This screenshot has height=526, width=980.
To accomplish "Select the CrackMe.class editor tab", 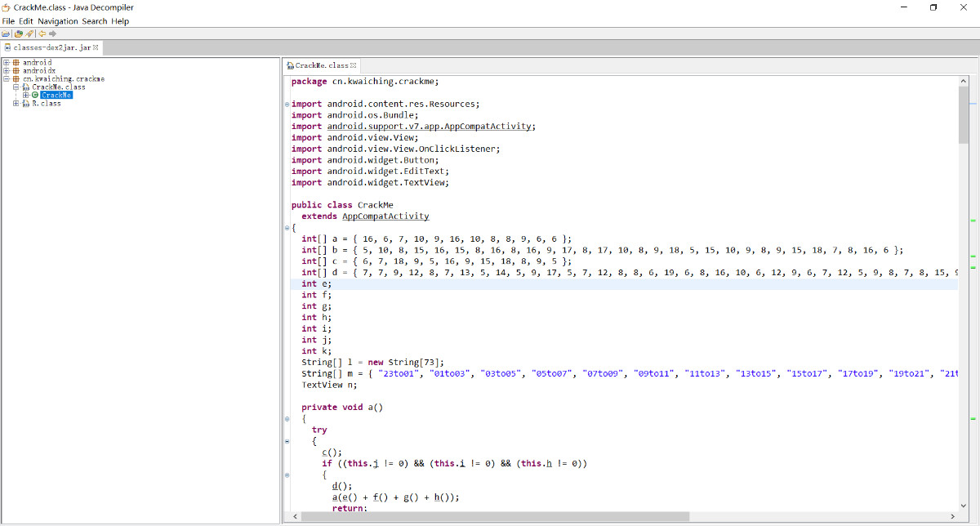I will [322, 65].
